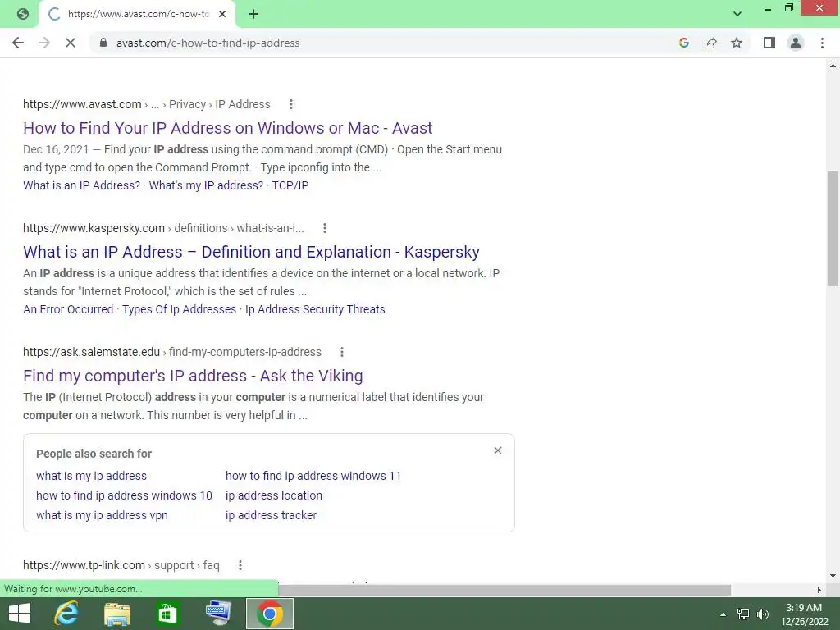Click the https://www.avast.com breadcrumb
This screenshot has height=630, width=840.
82,104
